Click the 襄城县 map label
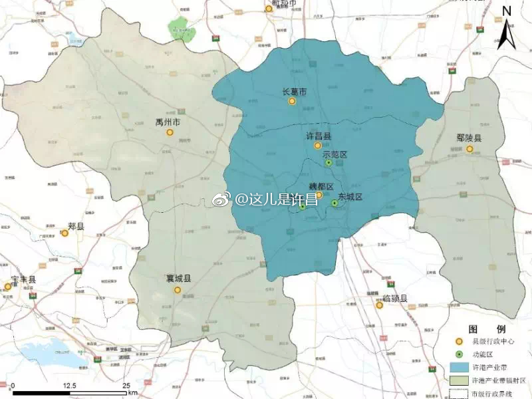Screen dimensions: 532x399 coord(178,279)
